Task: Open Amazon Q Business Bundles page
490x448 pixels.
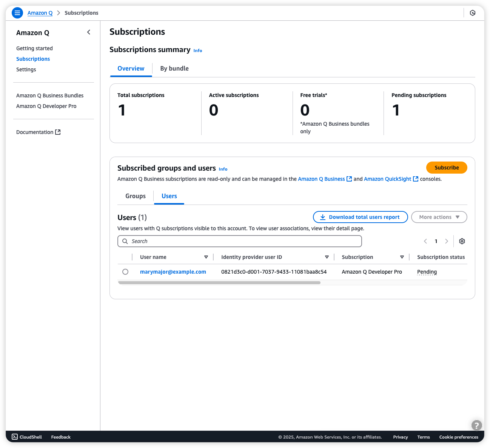Action: tap(50, 95)
